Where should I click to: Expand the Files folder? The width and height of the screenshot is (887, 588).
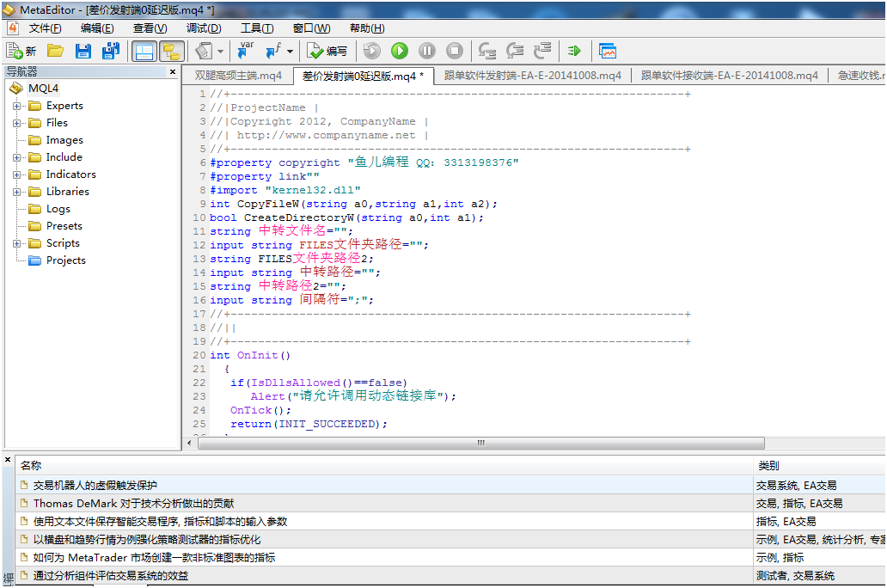[16, 123]
